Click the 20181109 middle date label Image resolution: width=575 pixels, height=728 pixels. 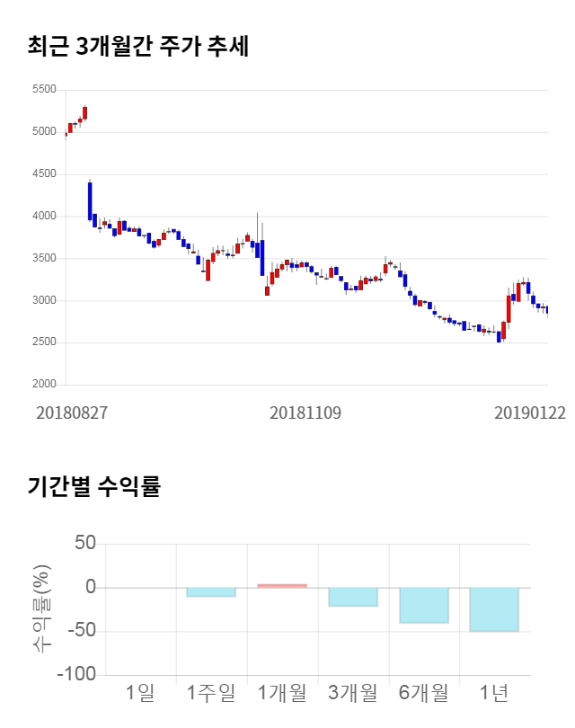pos(305,413)
